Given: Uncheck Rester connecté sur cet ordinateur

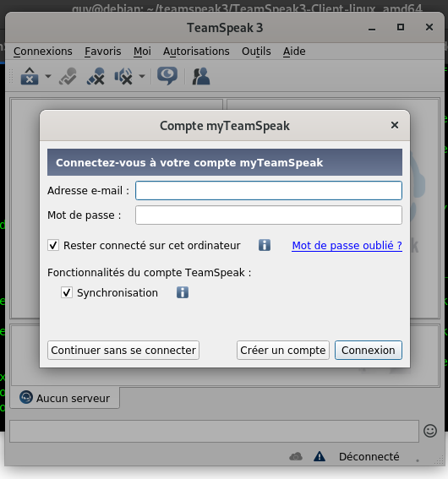Looking at the screenshot, I should pos(53,245).
